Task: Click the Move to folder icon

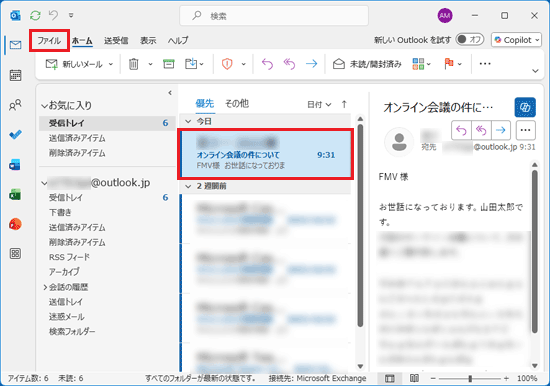Action: click(x=191, y=64)
